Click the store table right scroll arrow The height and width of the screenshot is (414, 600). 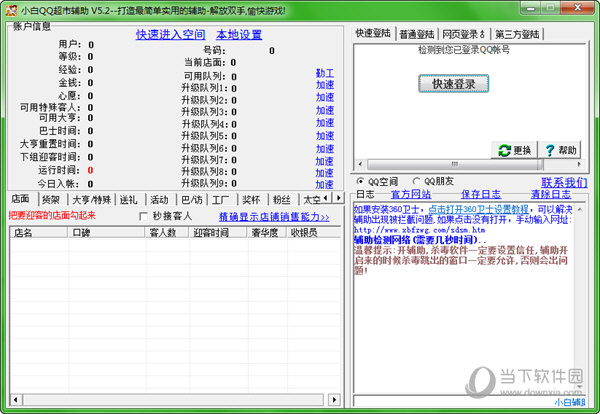click(334, 400)
